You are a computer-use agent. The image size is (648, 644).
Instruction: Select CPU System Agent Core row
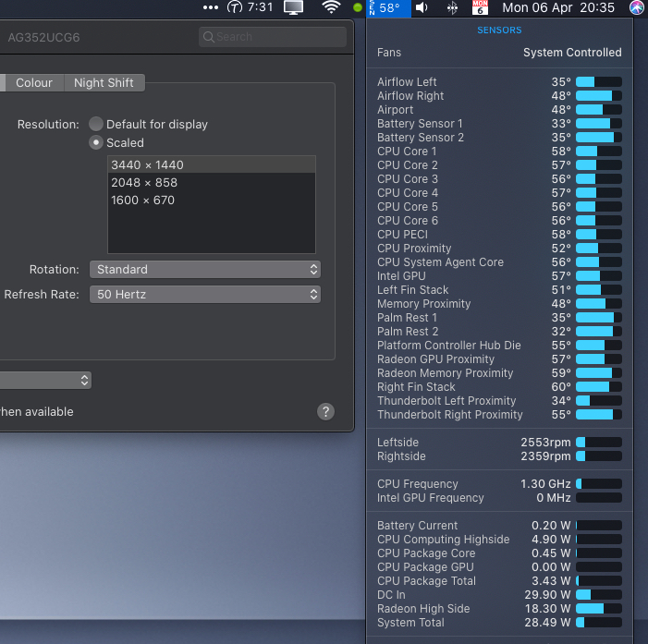pyautogui.click(x=499, y=261)
